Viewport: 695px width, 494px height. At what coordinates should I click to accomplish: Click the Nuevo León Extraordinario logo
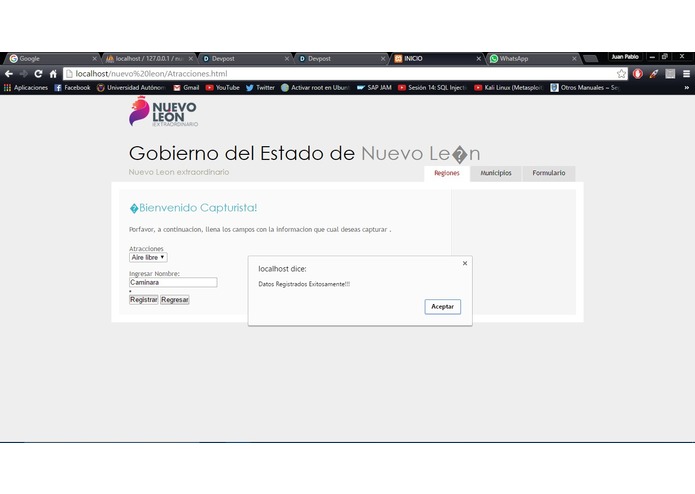point(163,112)
